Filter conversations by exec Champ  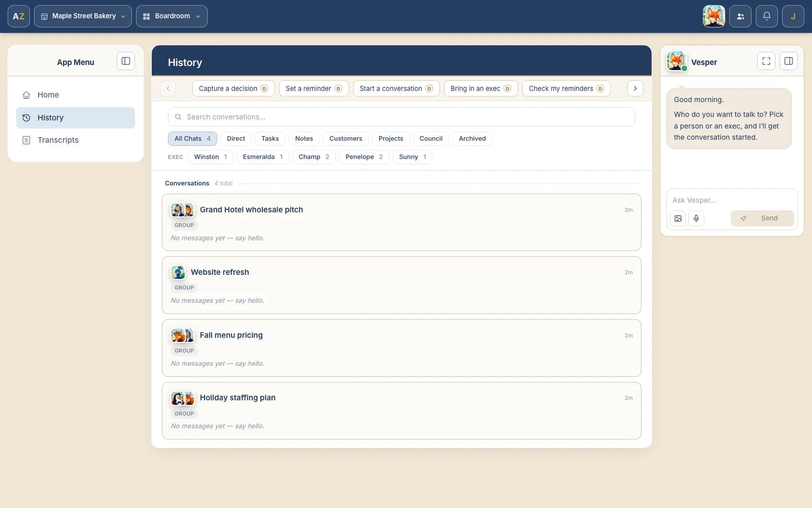tap(314, 157)
